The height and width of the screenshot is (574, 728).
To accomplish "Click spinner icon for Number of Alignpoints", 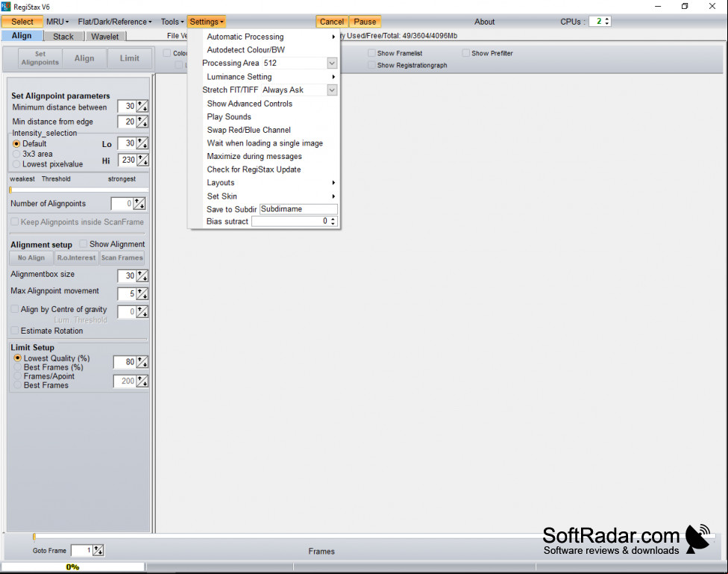I will [139, 204].
